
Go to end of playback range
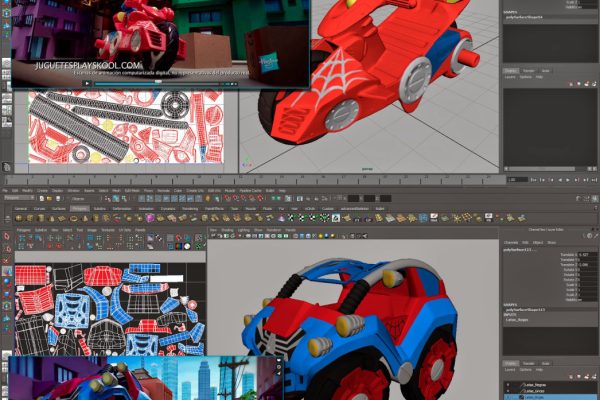[x=594, y=180]
